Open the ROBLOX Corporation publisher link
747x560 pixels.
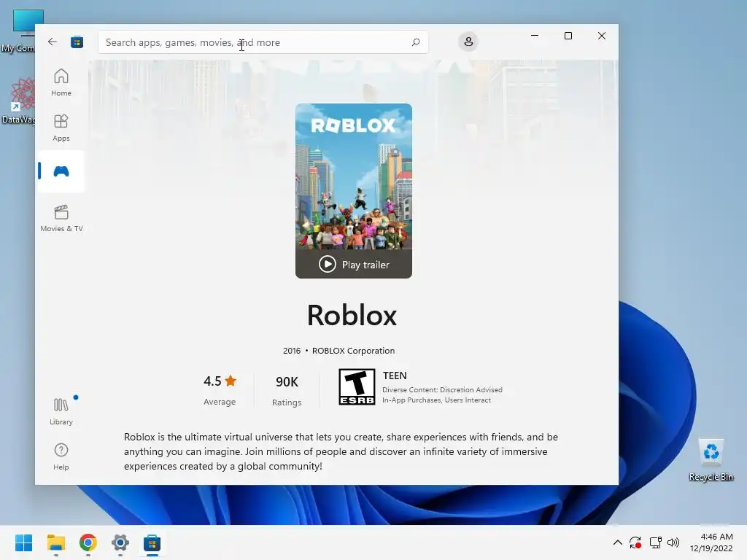[353, 351]
